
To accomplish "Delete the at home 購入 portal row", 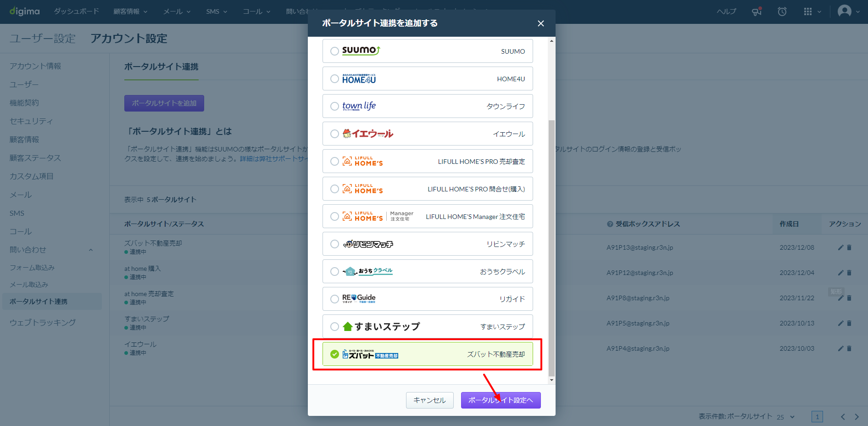I will (849, 273).
